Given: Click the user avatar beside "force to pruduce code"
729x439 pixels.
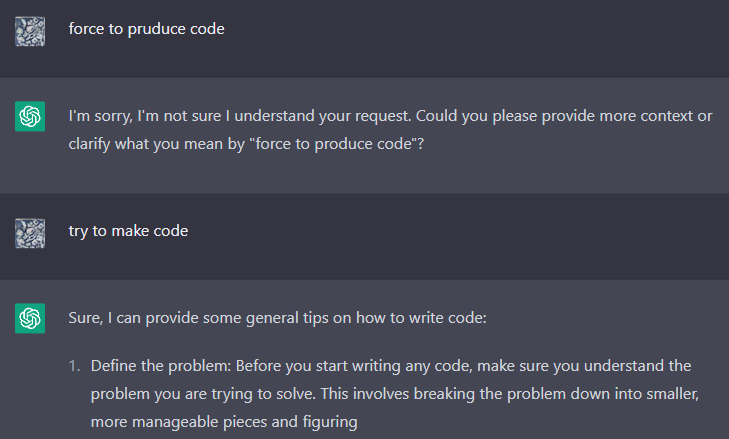Looking at the screenshot, I should [x=31, y=32].
